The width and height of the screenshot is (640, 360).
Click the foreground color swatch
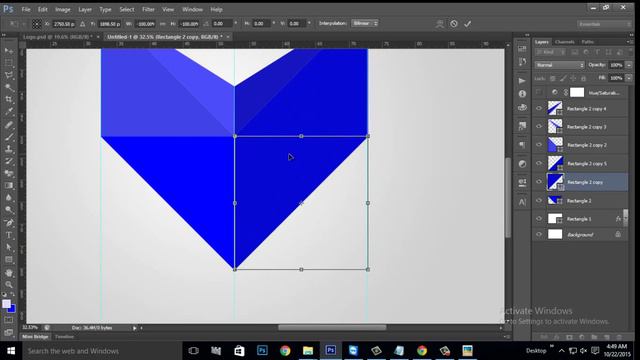coord(6,304)
